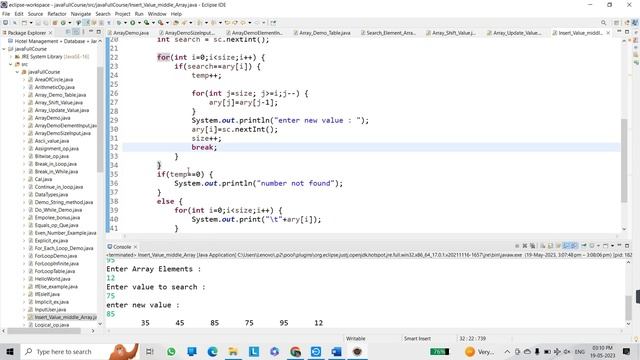Viewport: 640px width, 360px height.
Task: Minimize the editor area
Action: 619,31
